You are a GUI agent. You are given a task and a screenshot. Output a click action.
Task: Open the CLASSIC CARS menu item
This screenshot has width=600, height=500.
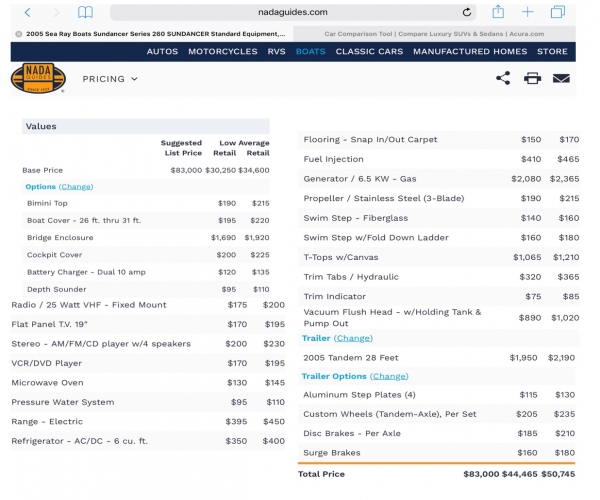point(369,52)
